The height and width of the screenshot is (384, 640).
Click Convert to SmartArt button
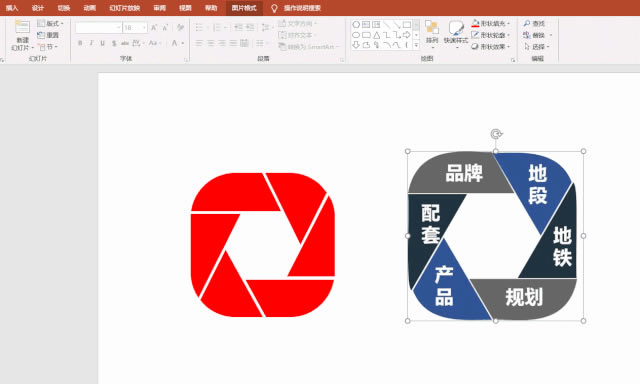click(x=309, y=47)
